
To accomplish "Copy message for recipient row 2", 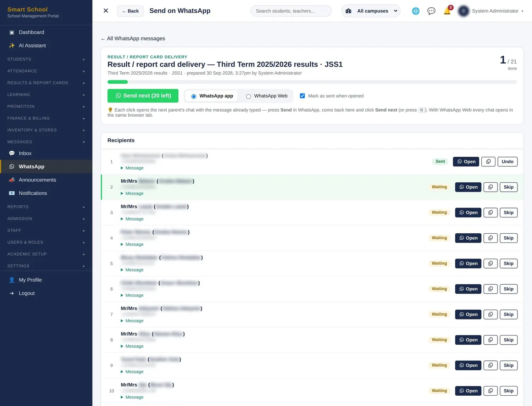I will tap(491, 187).
